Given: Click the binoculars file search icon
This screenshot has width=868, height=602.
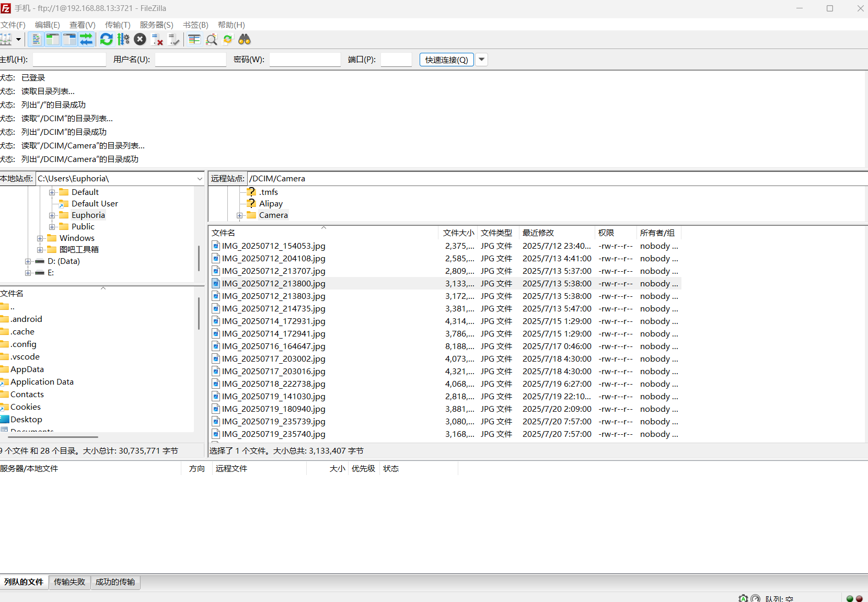Looking at the screenshot, I should pyautogui.click(x=245, y=39).
